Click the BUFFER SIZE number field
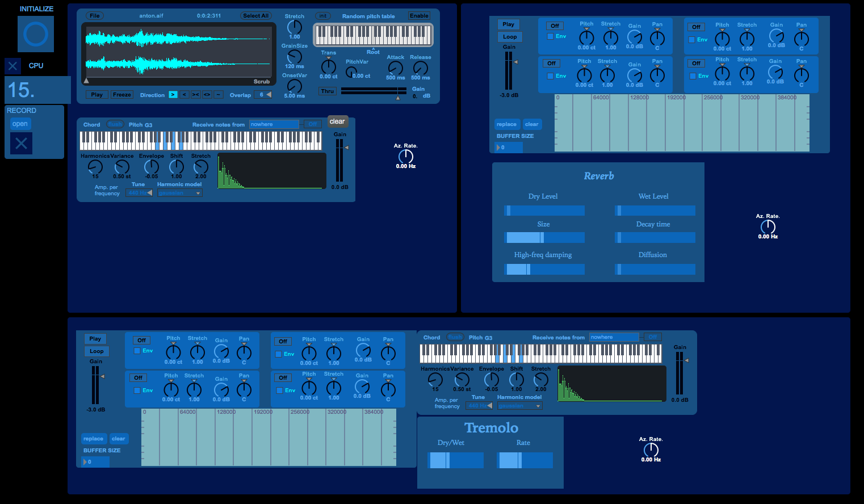864x504 pixels. [508, 147]
